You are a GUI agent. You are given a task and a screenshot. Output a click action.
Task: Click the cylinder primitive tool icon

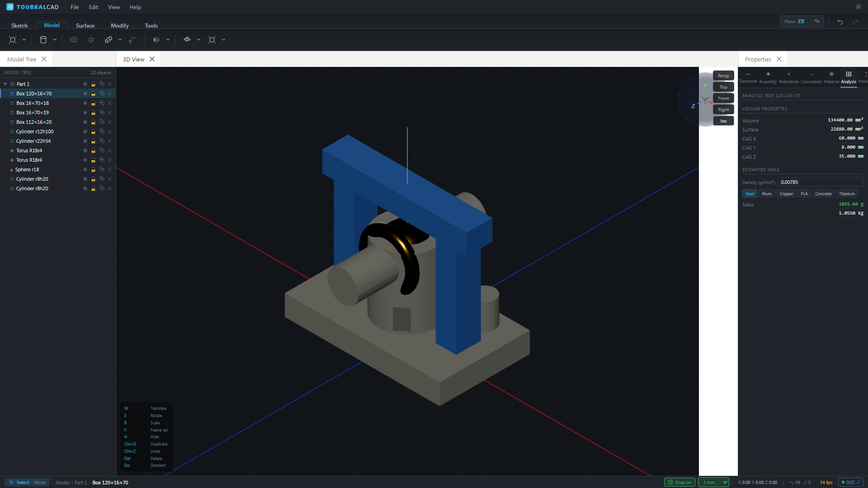pos(43,40)
